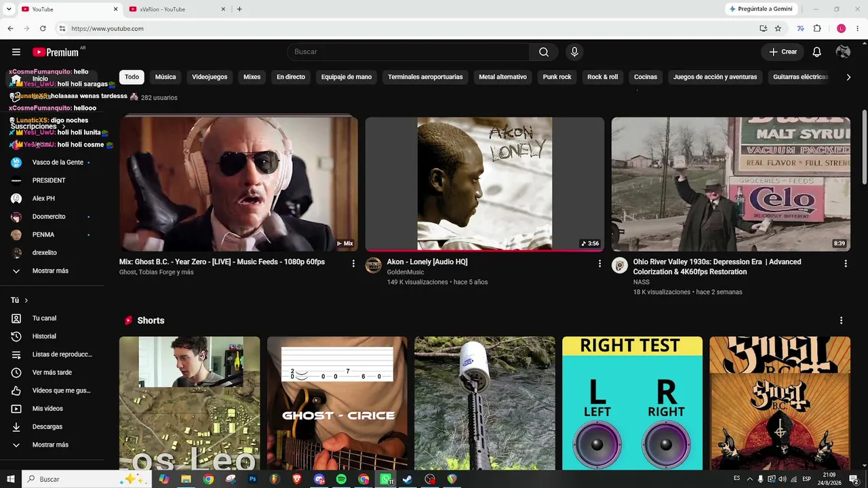Image resolution: width=868 pixels, height=488 pixels.
Task: Open options menu for Ohio River Valley video
Action: coord(846,263)
